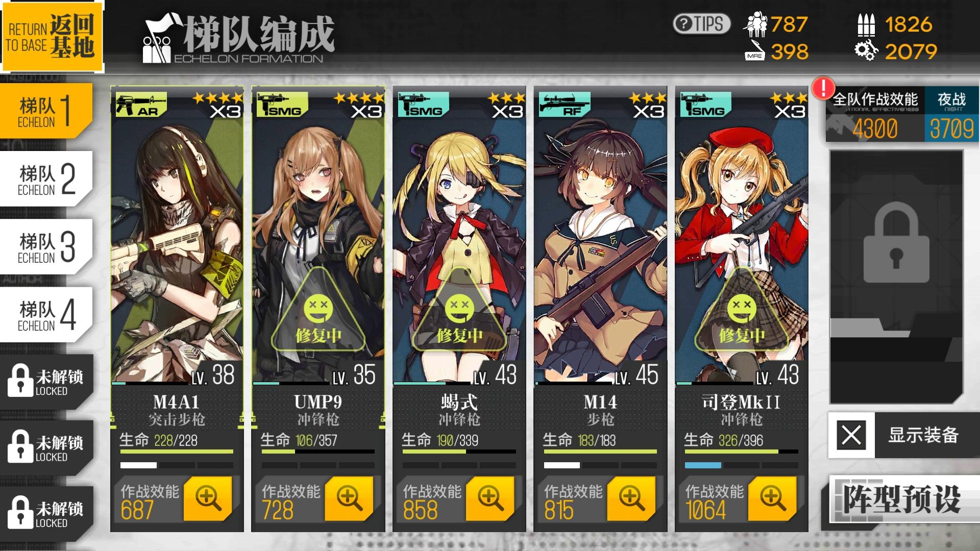Open 阵型预设 formation preset

(902, 499)
